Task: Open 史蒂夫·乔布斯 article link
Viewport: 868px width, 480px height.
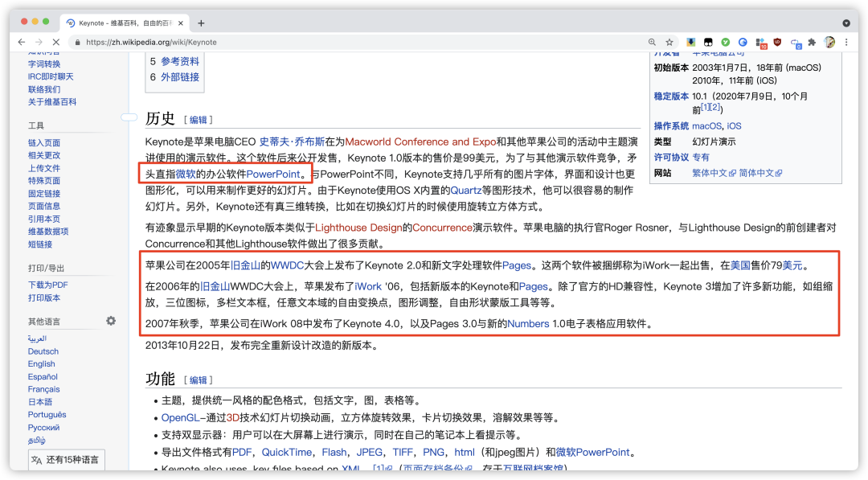Action: point(292,142)
